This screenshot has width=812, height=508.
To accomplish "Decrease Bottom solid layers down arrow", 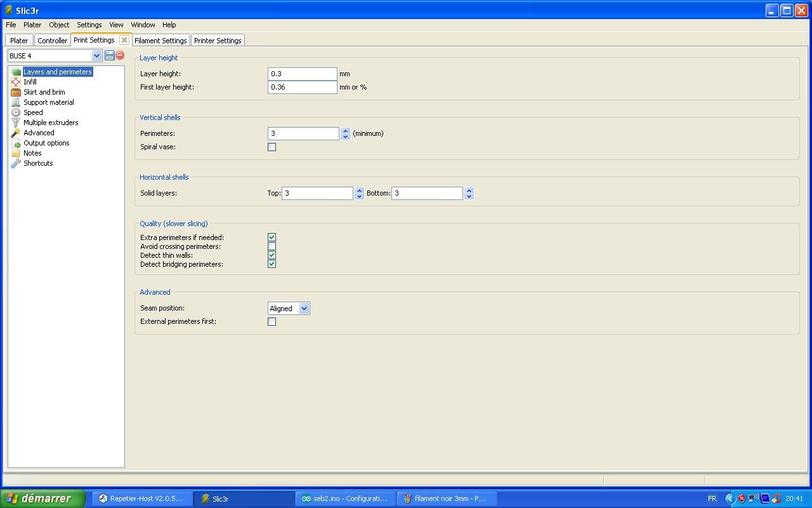I will [469, 196].
